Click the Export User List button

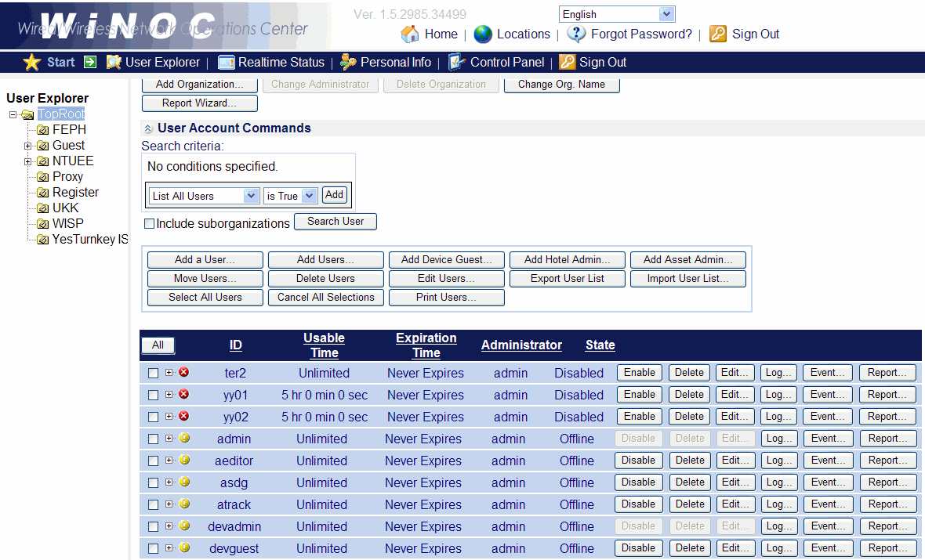pos(568,279)
